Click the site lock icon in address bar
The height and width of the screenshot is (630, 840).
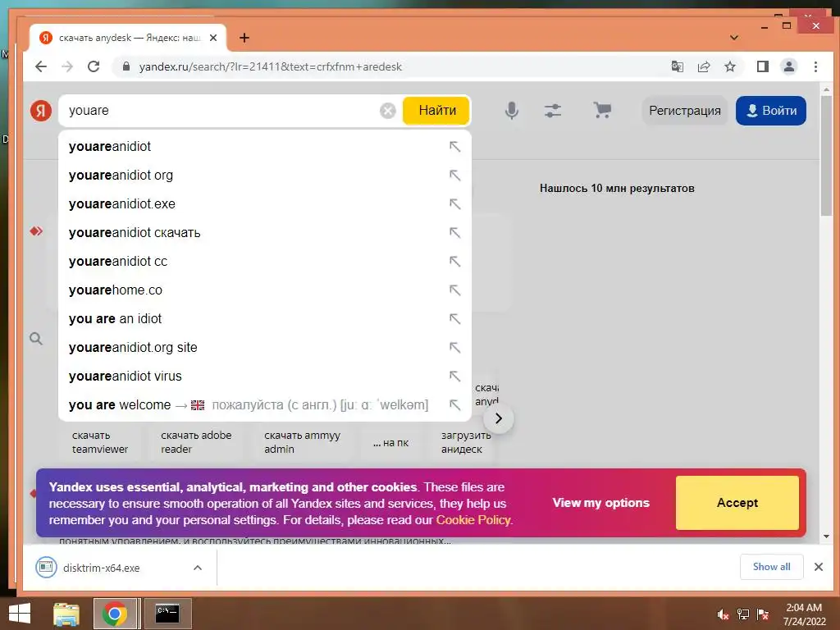[126, 66]
